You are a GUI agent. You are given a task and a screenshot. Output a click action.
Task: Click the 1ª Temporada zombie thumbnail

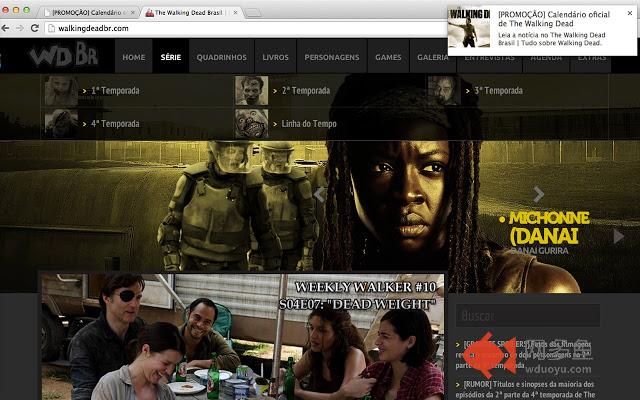click(61, 91)
